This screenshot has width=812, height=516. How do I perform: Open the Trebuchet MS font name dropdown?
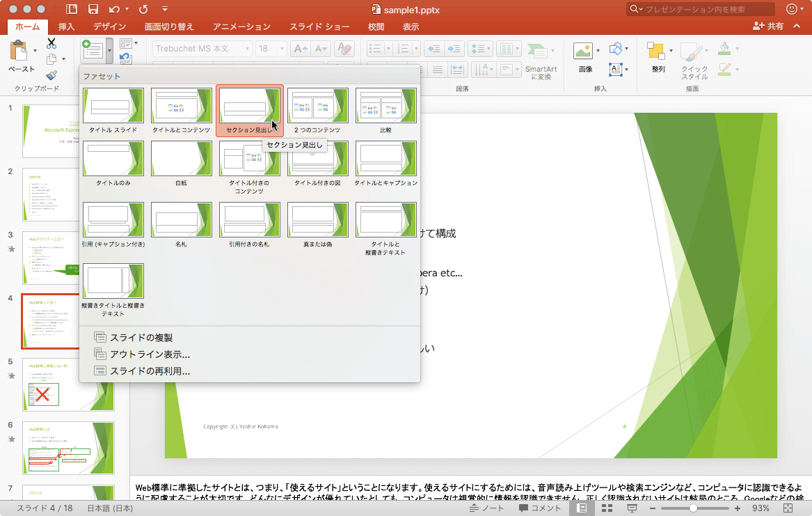click(247, 49)
